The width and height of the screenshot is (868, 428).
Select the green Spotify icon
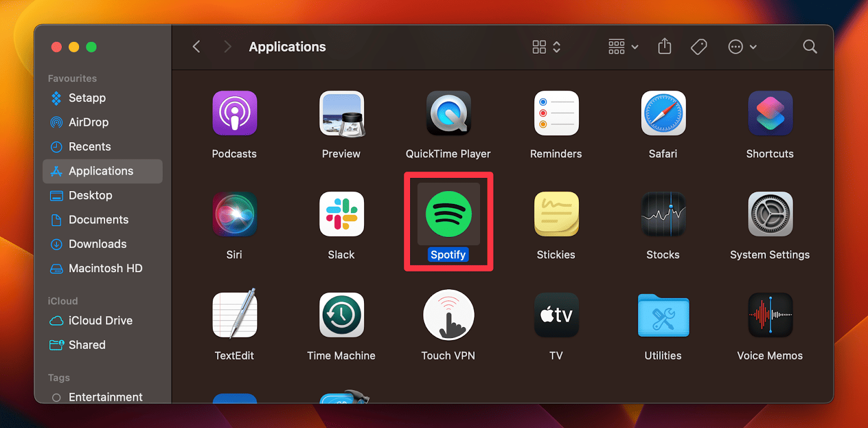tap(449, 214)
